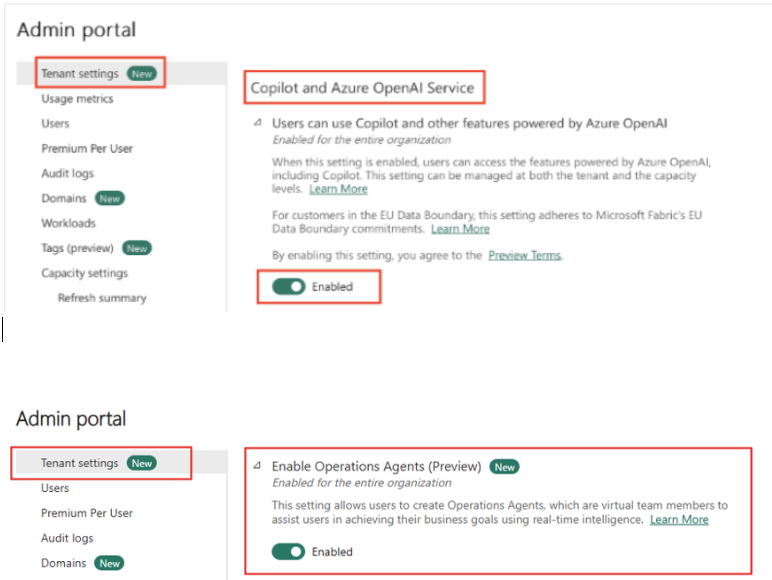Image resolution: width=772 pixels, height=580 pixels.
Task: Click the New badge on lower Tenant settings
Action: [142, 463]
